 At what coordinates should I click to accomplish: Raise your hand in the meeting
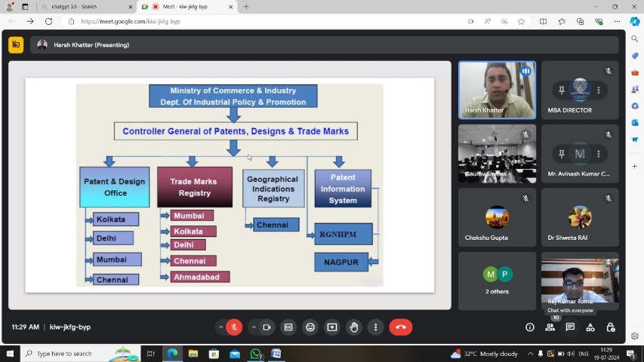354,327
